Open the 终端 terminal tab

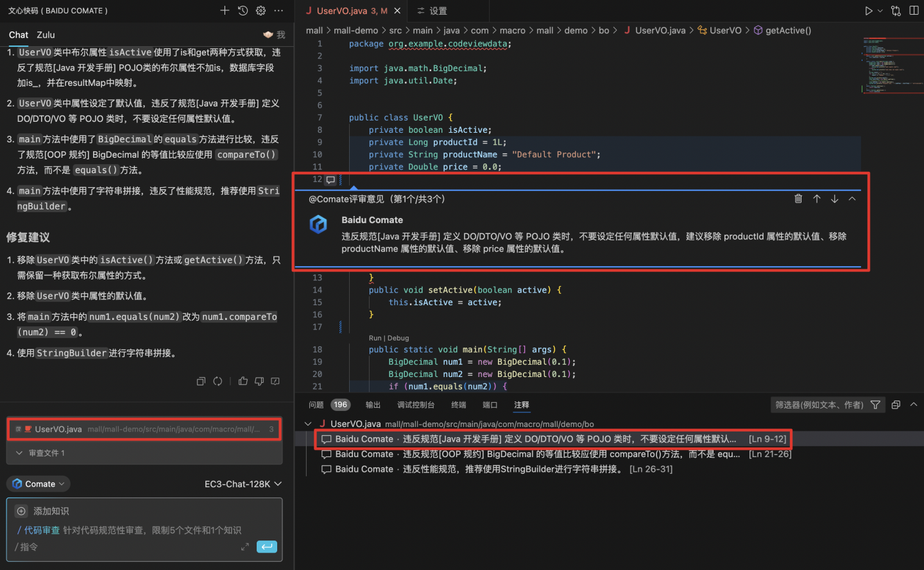tap(459, 405)
